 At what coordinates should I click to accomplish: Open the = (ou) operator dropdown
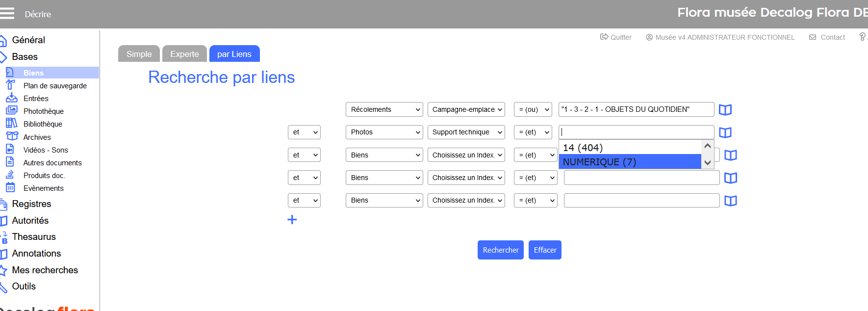coord(533,109)
